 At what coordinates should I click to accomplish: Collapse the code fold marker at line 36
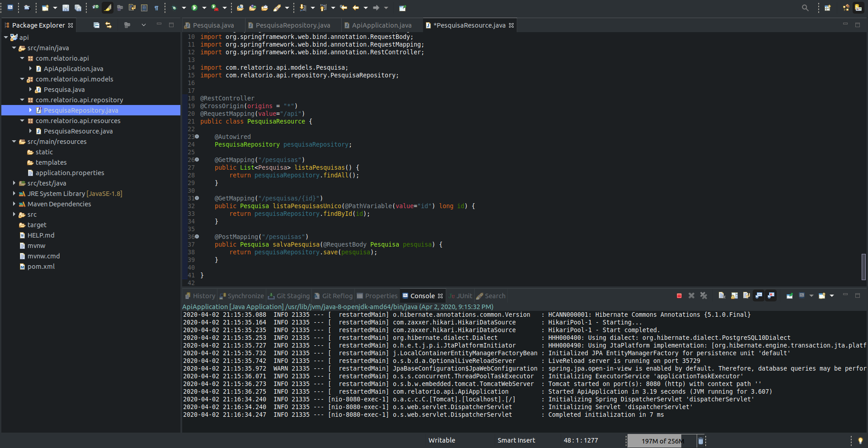[197, 237]
